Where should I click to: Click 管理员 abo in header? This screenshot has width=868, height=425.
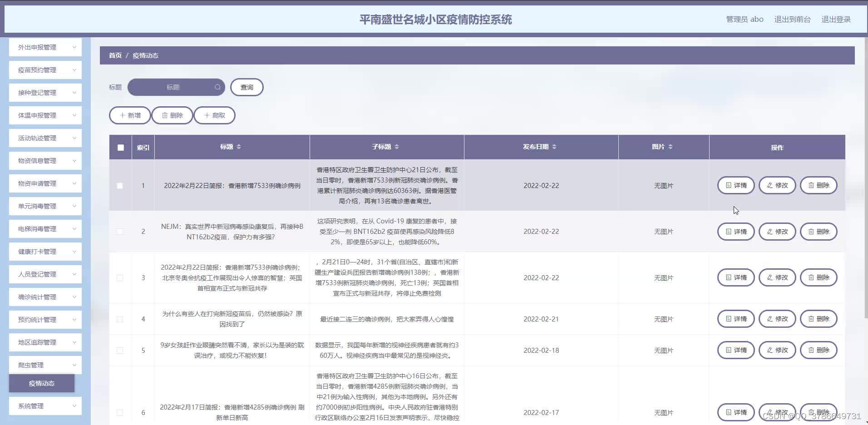tap(745, 19)
